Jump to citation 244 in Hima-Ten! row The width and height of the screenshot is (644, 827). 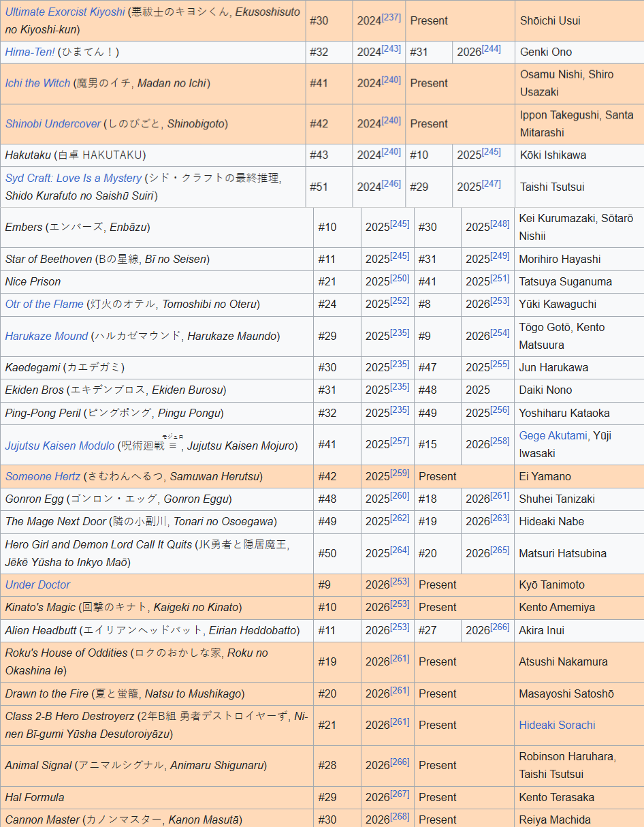click(x=491, y=48)
